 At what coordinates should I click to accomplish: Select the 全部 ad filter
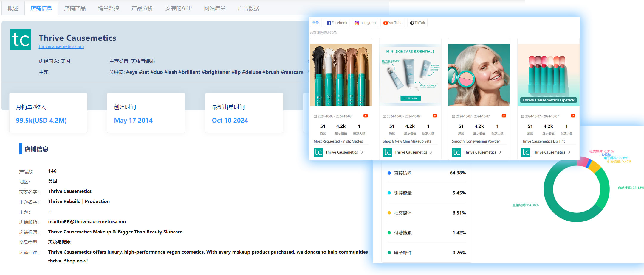[x=316, y=23]
